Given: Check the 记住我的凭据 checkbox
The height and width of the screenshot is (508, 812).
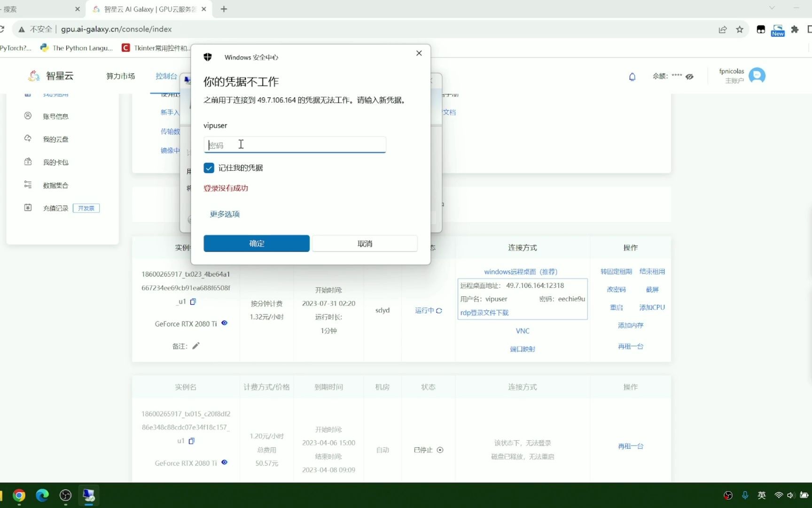Looking at the screenshot, I should 209,168.
